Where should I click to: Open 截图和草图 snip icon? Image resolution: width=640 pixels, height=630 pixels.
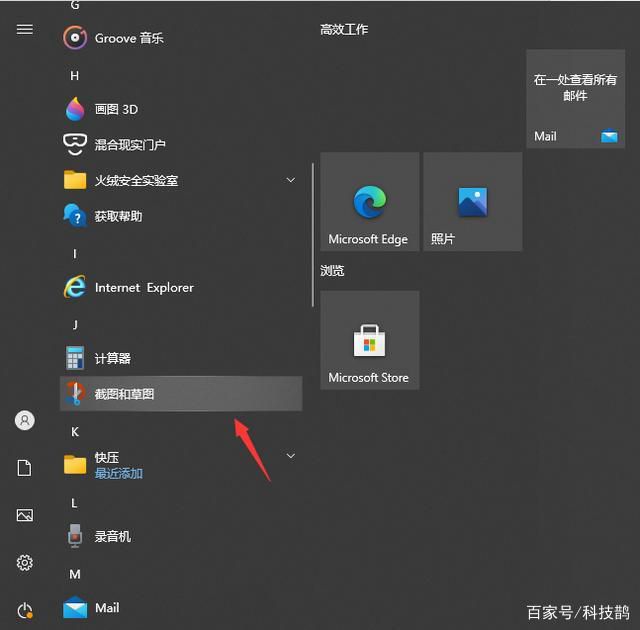coord(75,393)
